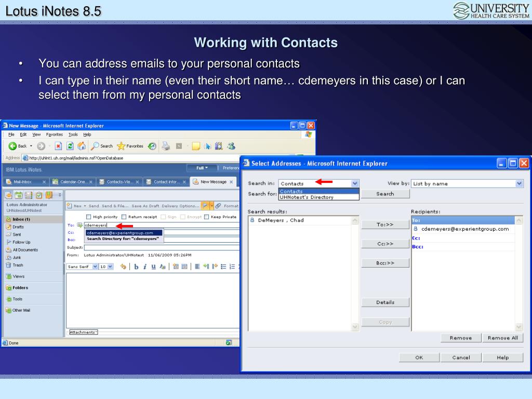Click the address book icon beside To field
The height and width of the screenshot is (399, 532).
[79, 225]
